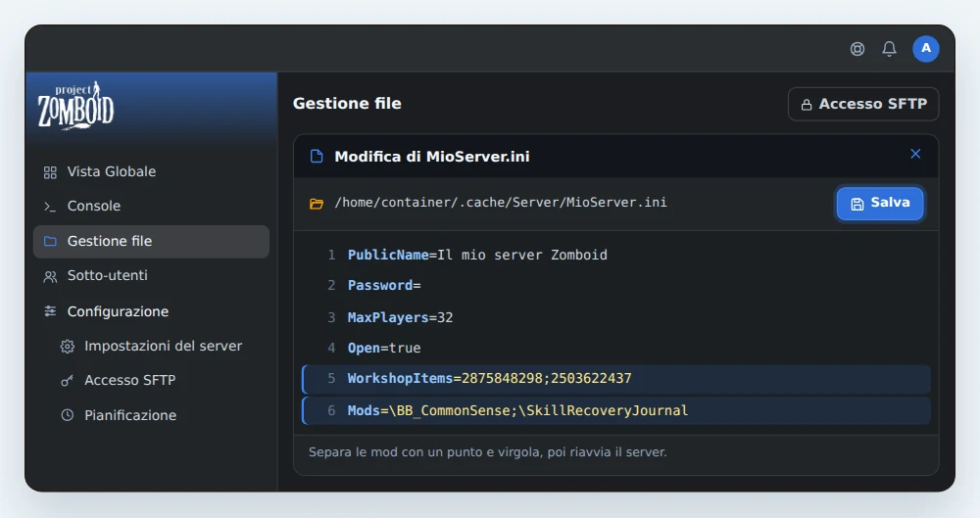Click line number 4 in the editor gutter
Image resolution: width=980 pixels, height=518 pixels.
tap(331, 348)
